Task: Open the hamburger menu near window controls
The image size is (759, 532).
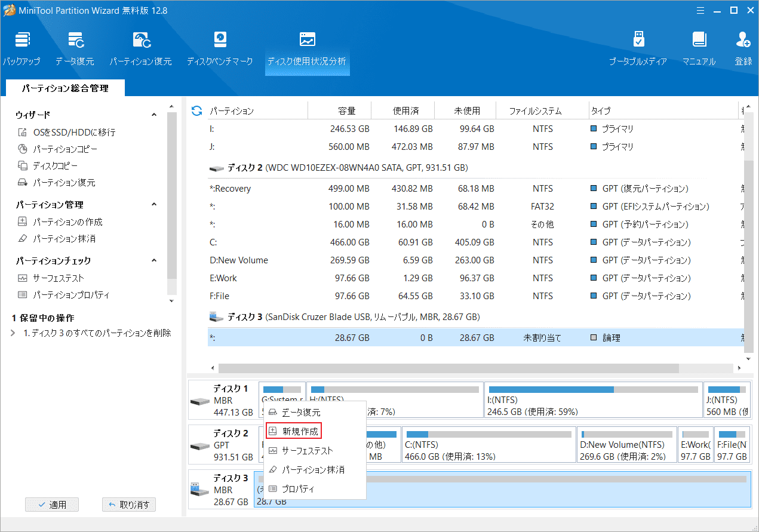Action: coord(699,10)
